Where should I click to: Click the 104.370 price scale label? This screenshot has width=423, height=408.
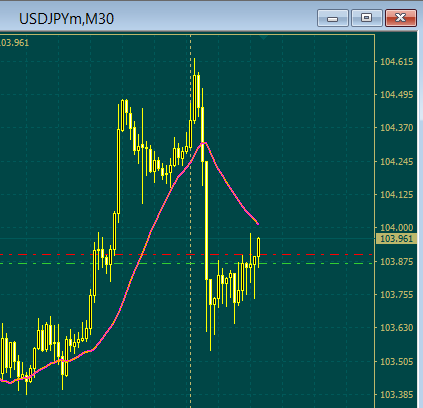397,128
